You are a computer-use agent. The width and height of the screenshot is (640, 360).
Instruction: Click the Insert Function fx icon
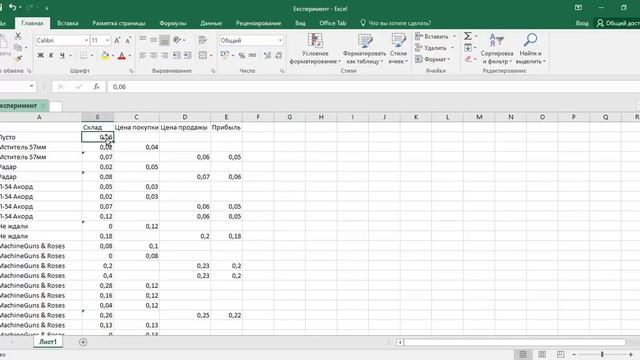tap(96, 87)
